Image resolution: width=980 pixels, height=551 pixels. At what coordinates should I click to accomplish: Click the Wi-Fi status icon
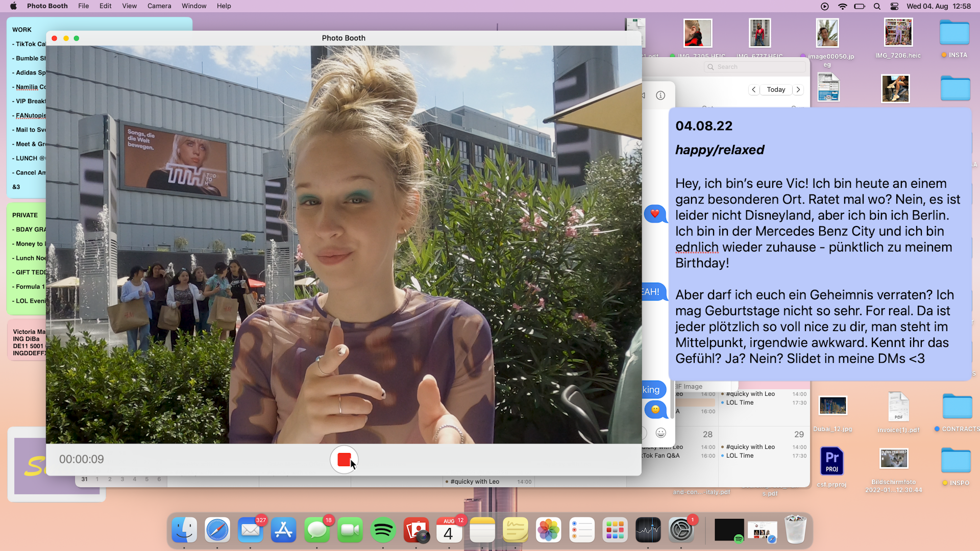843,6
